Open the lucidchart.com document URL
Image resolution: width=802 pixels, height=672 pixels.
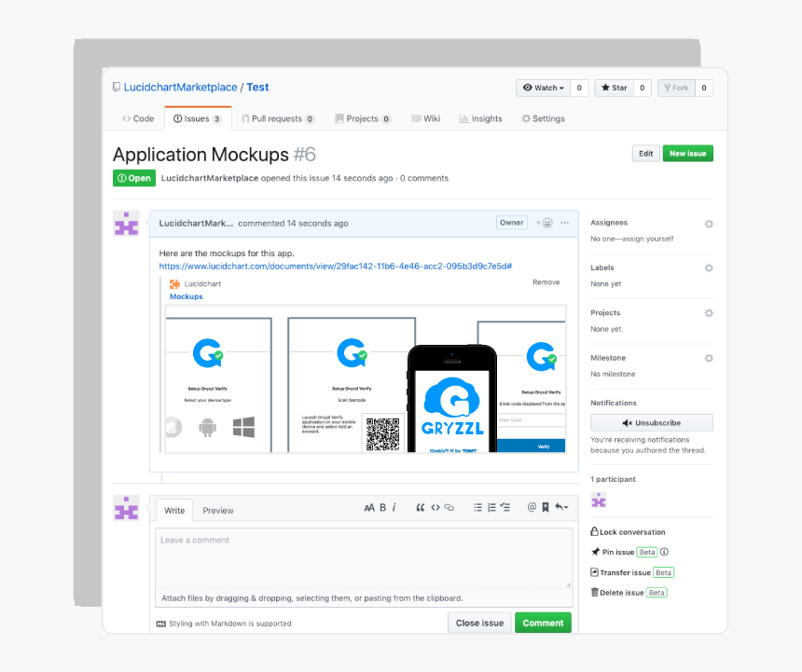336,267
